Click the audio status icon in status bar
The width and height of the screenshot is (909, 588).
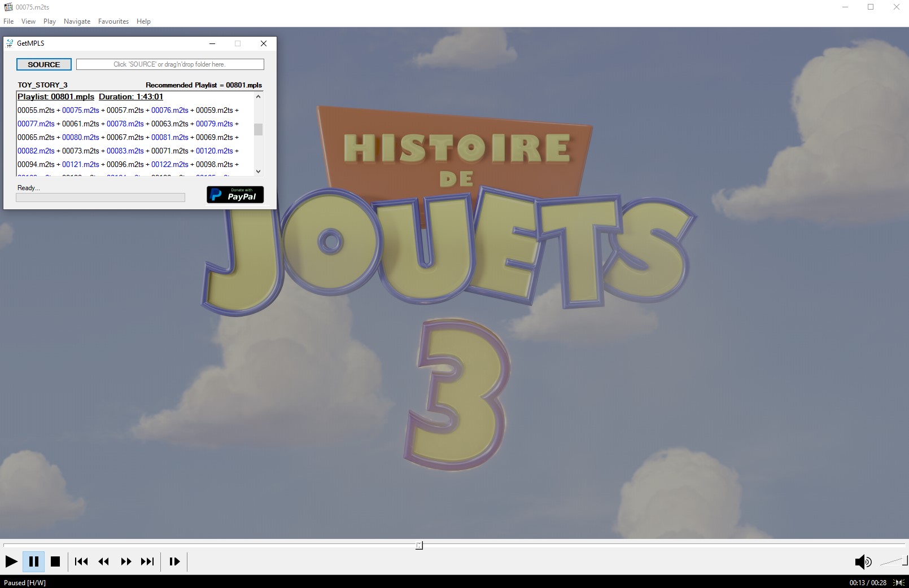(x=899, y=582)
